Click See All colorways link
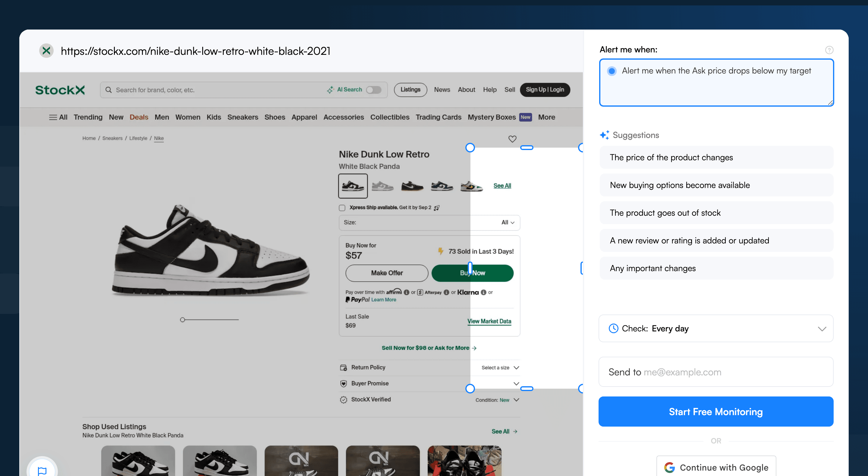The image size is (868, 476). pyautogui.click(x=502, y=186)
